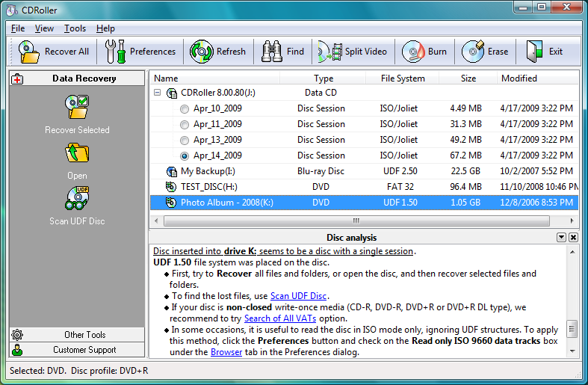
Task: Click the Open folder sidebar icon
Action: 77,153
